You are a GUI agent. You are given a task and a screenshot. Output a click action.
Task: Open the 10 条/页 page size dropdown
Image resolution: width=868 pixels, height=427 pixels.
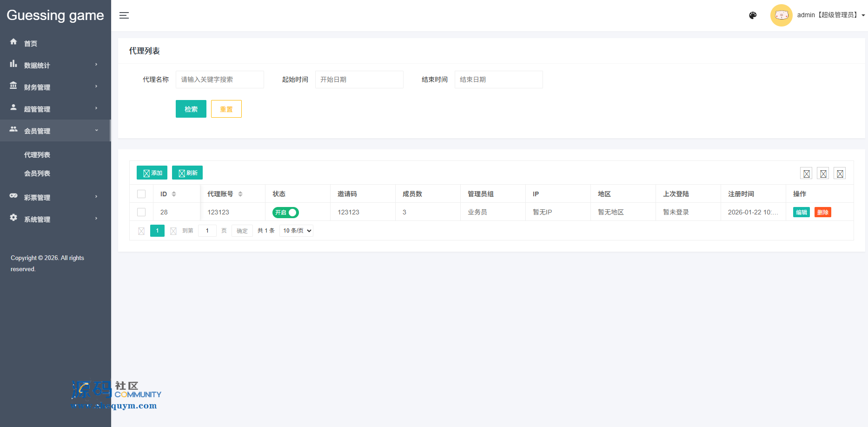pos(296,231)
